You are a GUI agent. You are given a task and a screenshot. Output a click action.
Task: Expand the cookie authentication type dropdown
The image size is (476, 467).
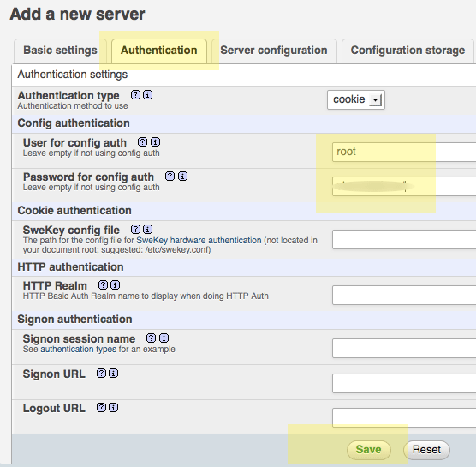(356, 99)
